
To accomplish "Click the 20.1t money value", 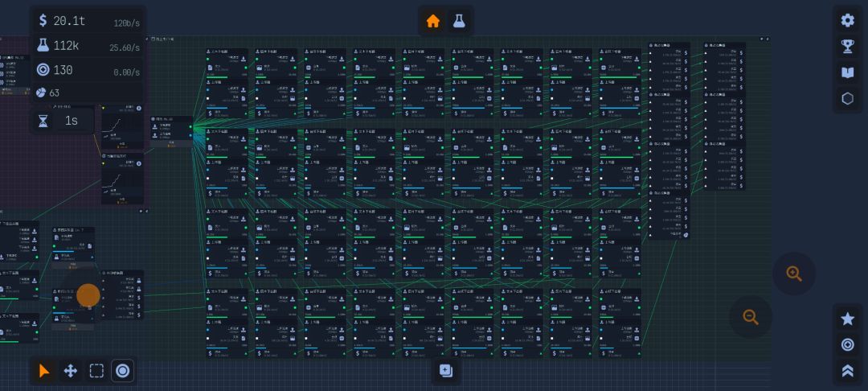I will point(69,21).
